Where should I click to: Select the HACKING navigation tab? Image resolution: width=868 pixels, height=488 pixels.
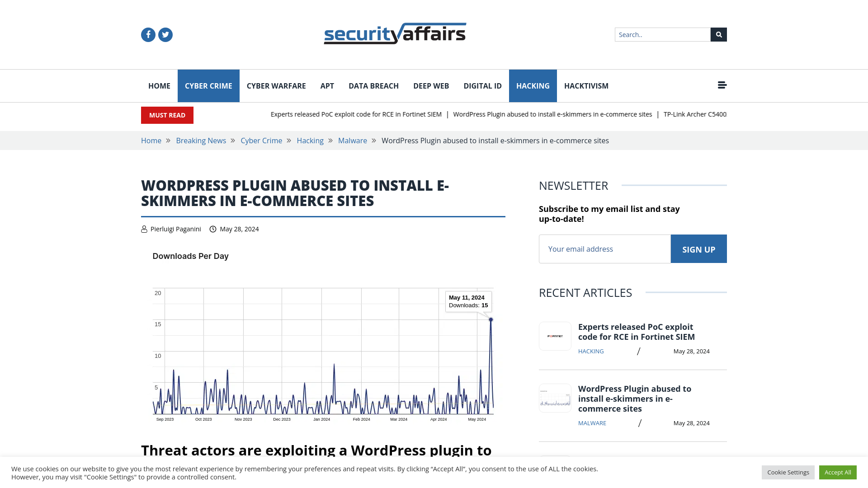coord(533,85)
